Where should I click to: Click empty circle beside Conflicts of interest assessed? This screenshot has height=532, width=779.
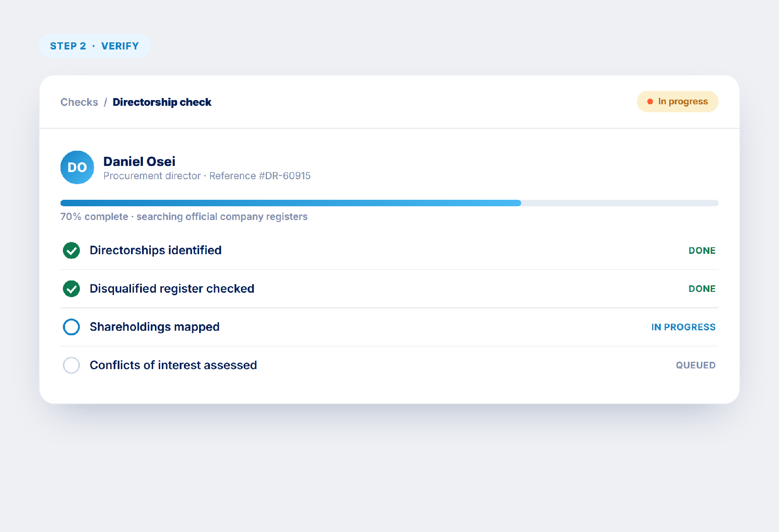pos(71,365)
